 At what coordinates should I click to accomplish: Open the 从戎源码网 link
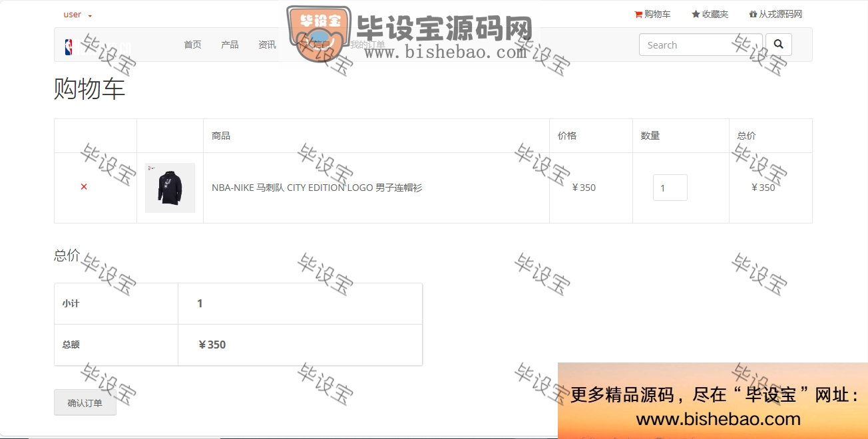tap(775, 14)
